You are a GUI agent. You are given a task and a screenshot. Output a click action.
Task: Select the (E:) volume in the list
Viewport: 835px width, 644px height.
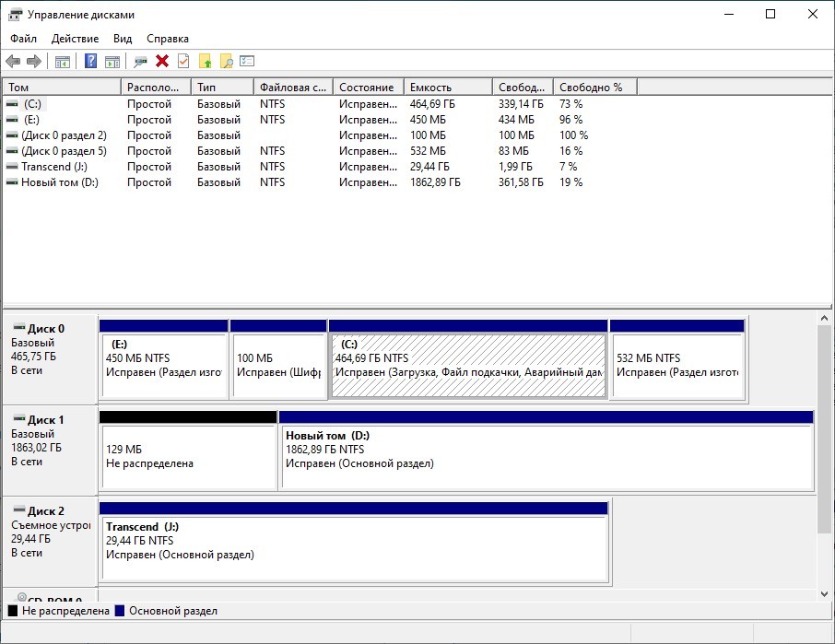pos(31,120)
